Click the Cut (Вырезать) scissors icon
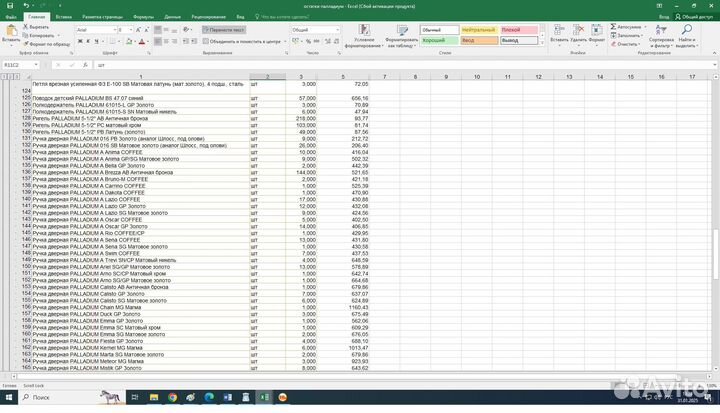Viewport: 720px width, 413px height. (23, 27)
